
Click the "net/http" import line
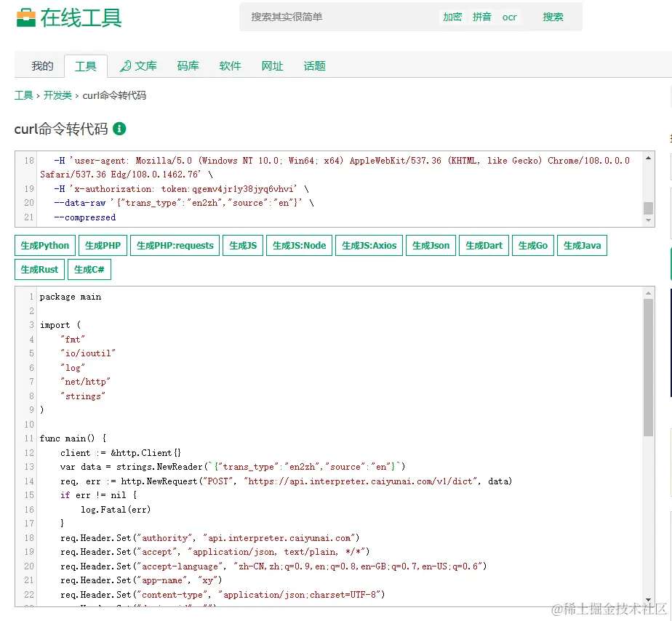86,382
